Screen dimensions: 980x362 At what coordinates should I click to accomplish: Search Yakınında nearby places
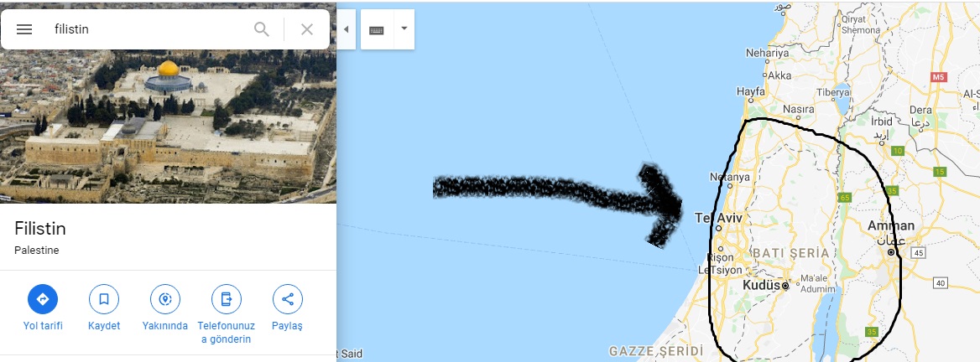[x=165, y=300]
